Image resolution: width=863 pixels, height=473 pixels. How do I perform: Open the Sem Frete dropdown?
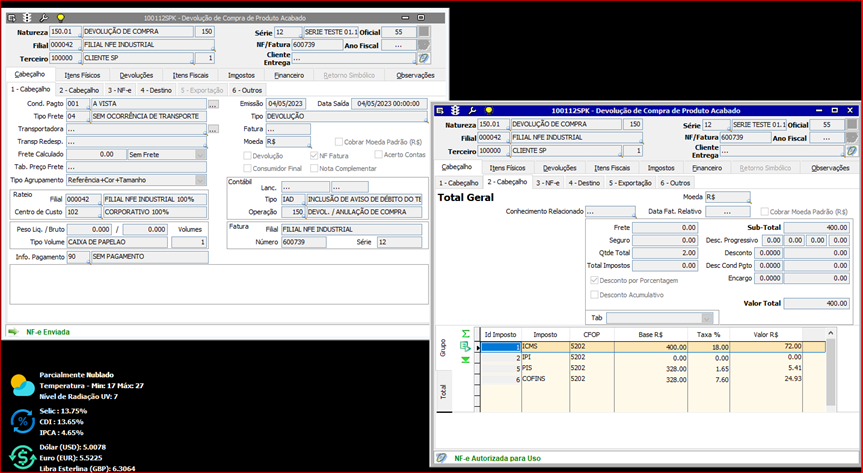pos(202,154)
